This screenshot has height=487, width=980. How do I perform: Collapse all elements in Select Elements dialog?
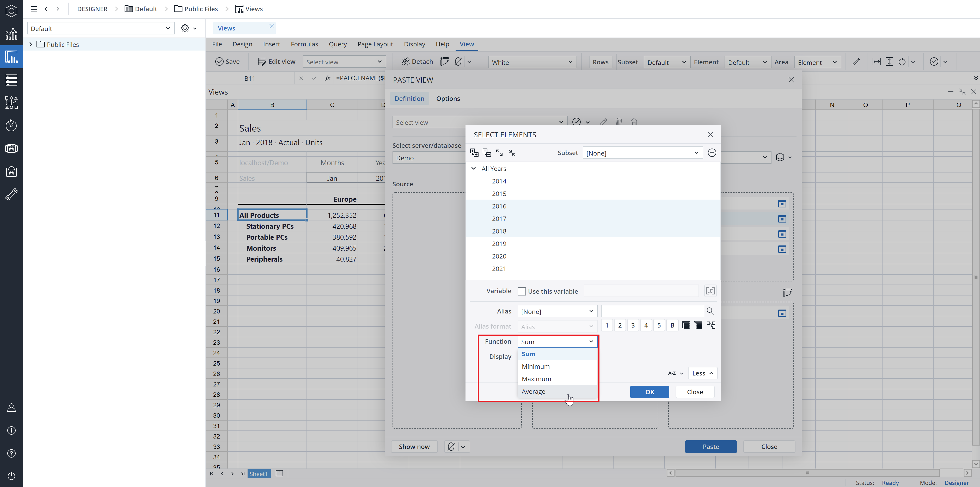[x=512, y=152]
